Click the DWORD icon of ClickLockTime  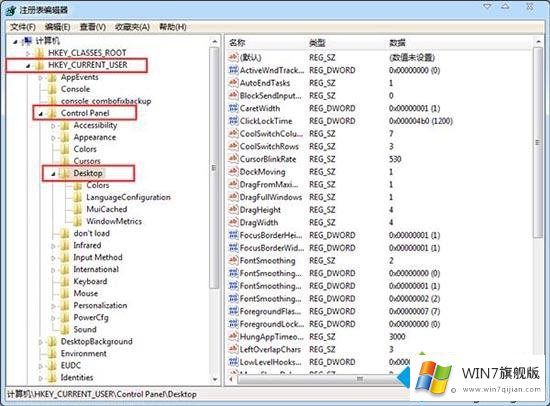pos(233,120)
